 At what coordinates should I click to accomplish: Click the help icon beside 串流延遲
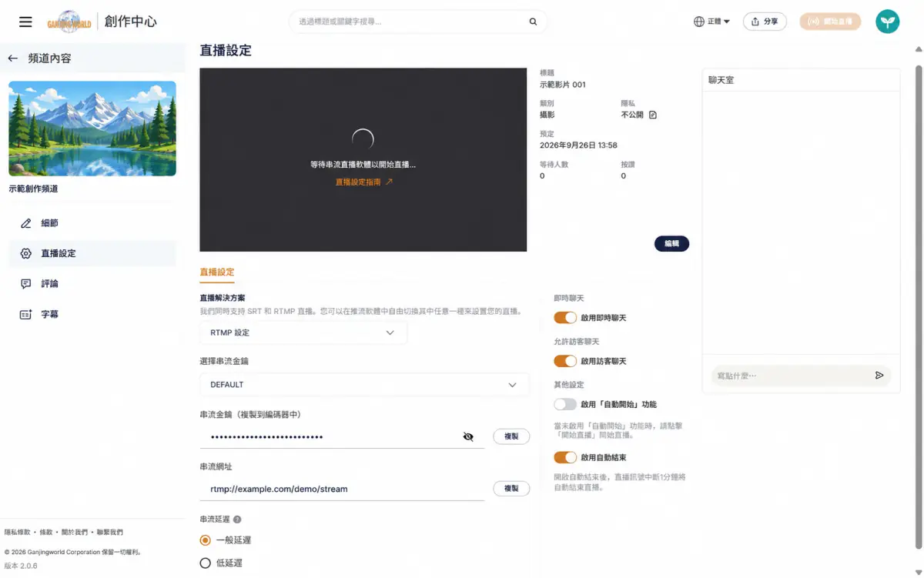coord(237,520)
